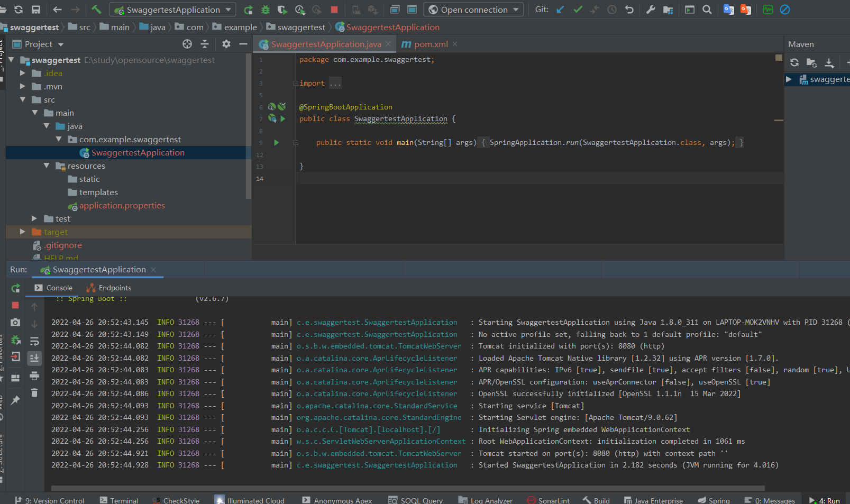Image resolution: width=850 pixels, height=504 pixels.
Task: Click the Debug bug icon in toolbar
Action: tap(266, 10)
